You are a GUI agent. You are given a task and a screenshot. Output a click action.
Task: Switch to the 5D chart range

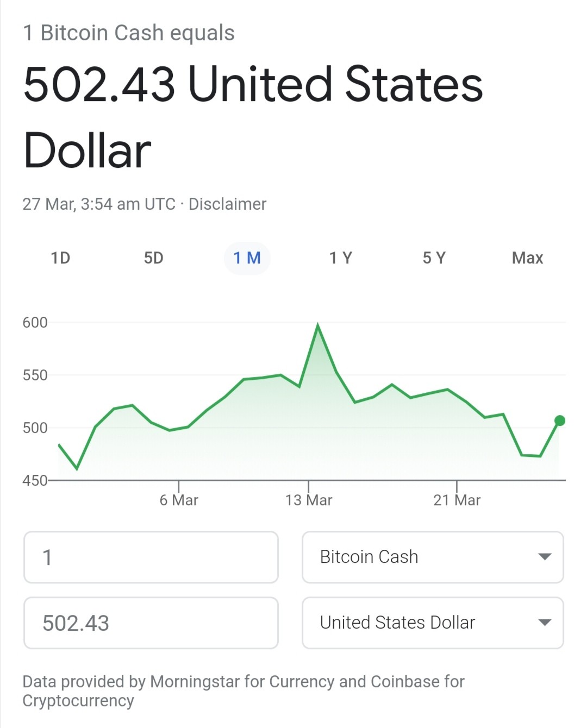(x=153, y=258)
